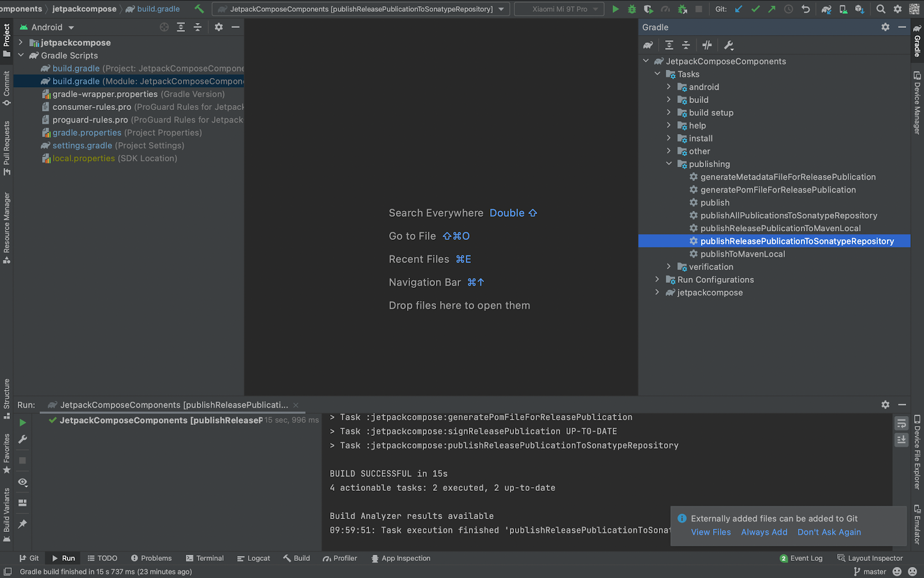Select opened file target icon in Project panel

pos(164,27)
